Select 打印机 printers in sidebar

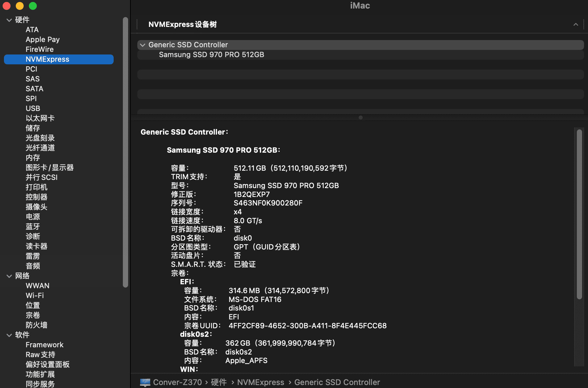click(36, 187)
